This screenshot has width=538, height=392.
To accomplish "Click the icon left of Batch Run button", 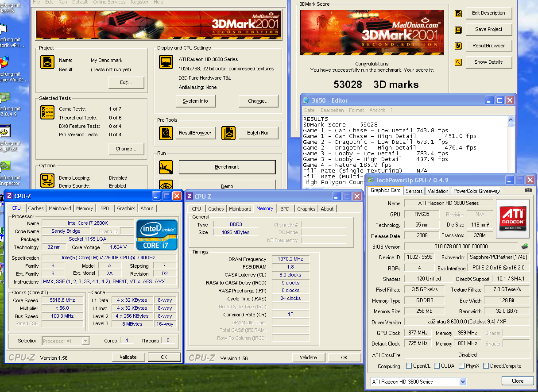I will click(x=228, y=133).
